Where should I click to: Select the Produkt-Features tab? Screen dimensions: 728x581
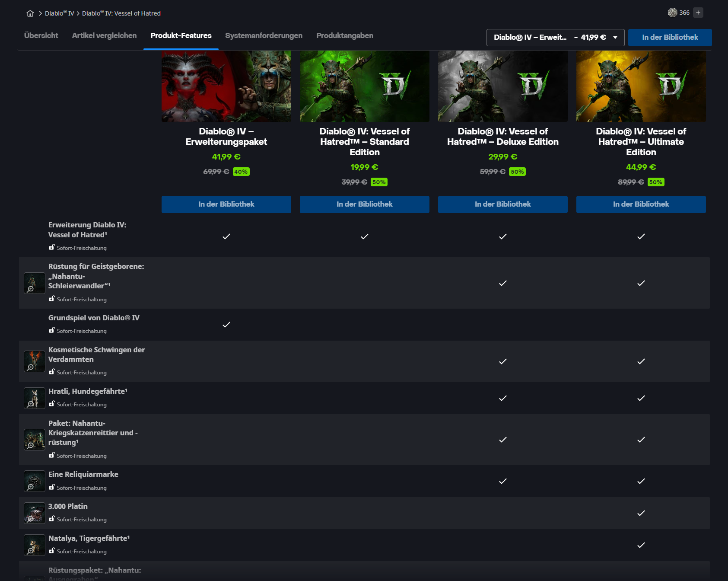click(181, 35)
